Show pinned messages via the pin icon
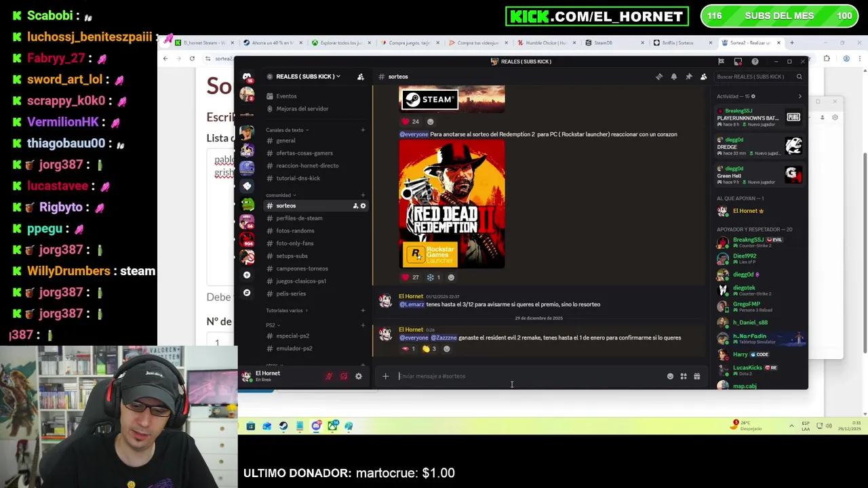Image resolution: width=868 pixels, height=488 pixels. pyautogui.click(x=689, y=77)
